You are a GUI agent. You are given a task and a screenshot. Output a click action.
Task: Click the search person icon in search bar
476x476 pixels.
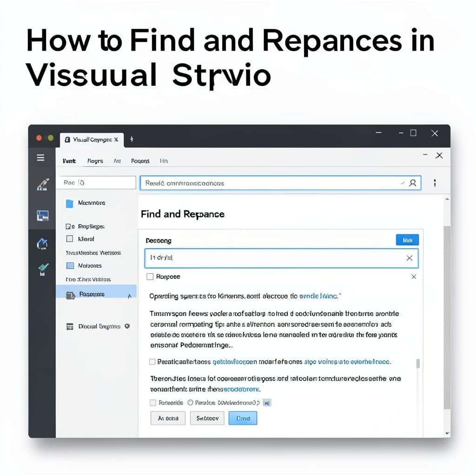click(x=413, y=183)
